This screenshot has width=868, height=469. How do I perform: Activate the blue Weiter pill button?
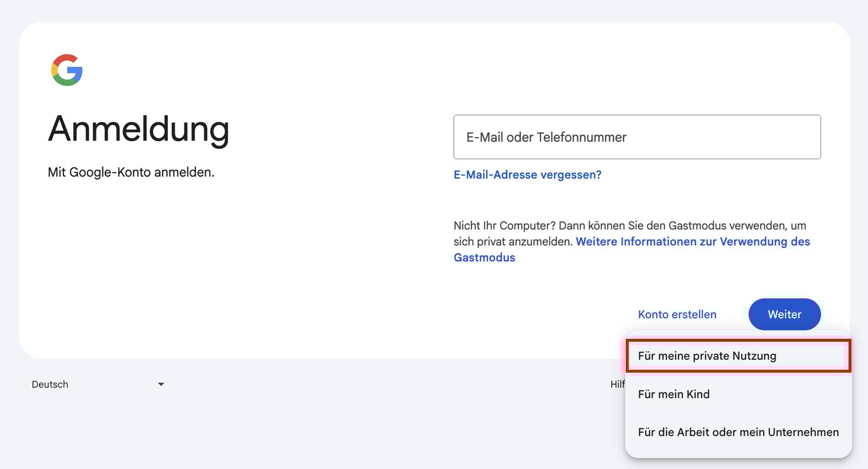(x=784, y=314)
